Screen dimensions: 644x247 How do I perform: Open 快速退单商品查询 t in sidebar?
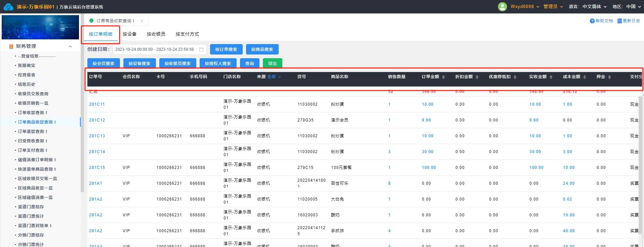(x=37, y=169)
